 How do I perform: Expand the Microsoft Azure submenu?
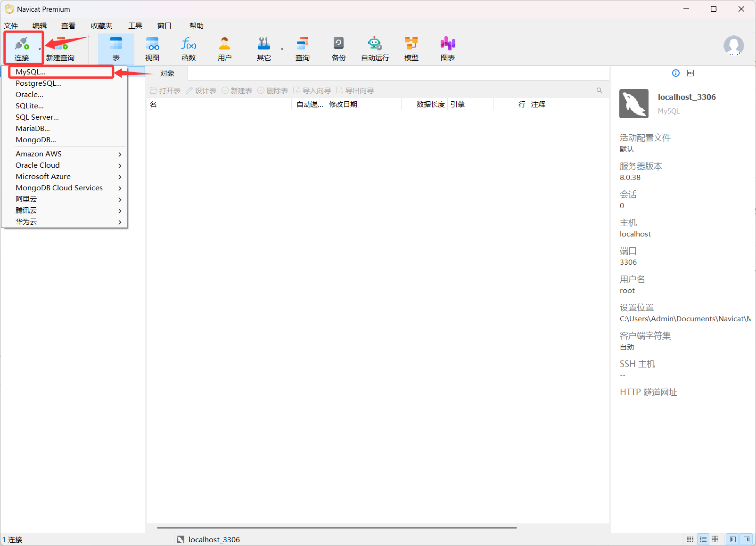65,177
